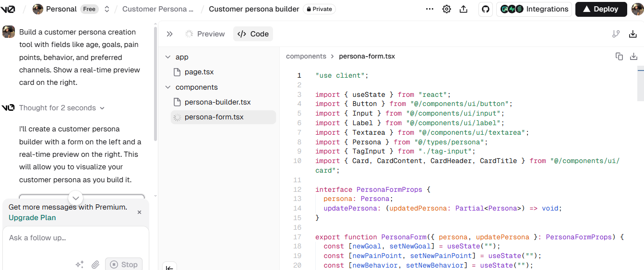Expand panel with double chevron icon
Viewport: 644px width, 270px height.
(x=169, y=34)
